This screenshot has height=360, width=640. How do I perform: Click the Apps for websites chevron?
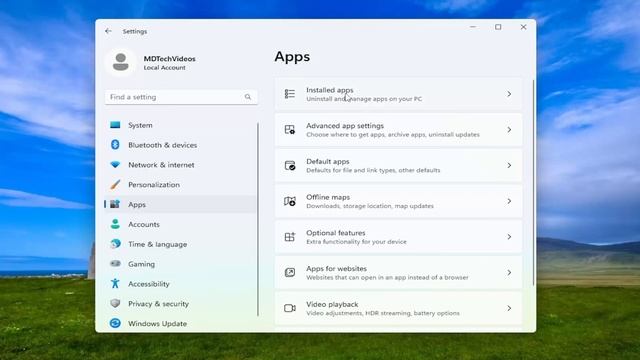click(x=509, y=272)
